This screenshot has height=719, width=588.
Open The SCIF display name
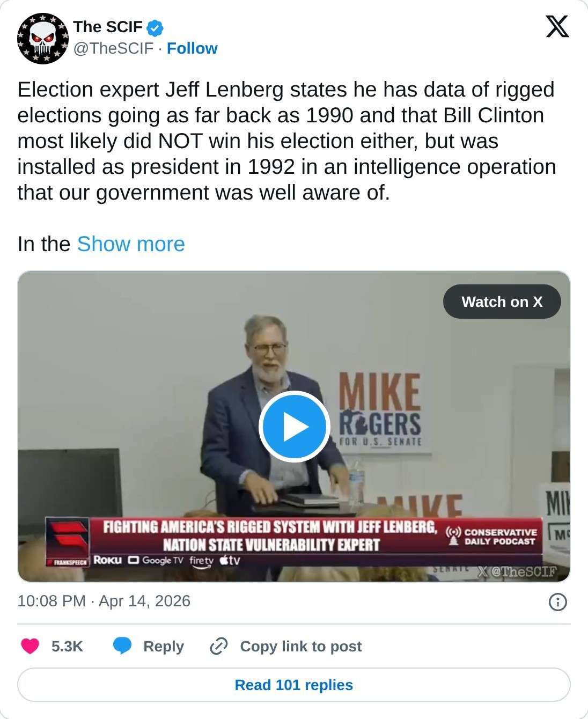(108, 27)
